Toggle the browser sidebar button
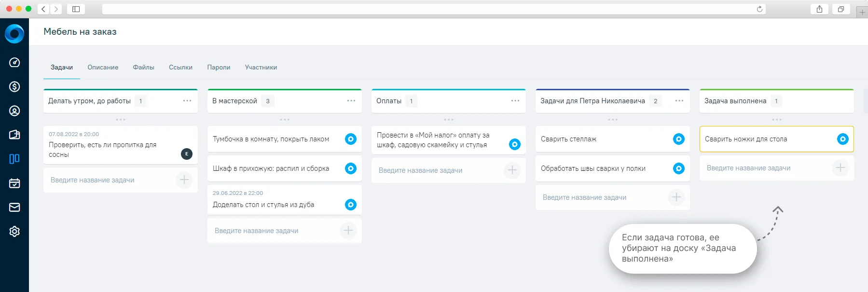The height and width of the screenshot is (292, 868). point(76,9)
